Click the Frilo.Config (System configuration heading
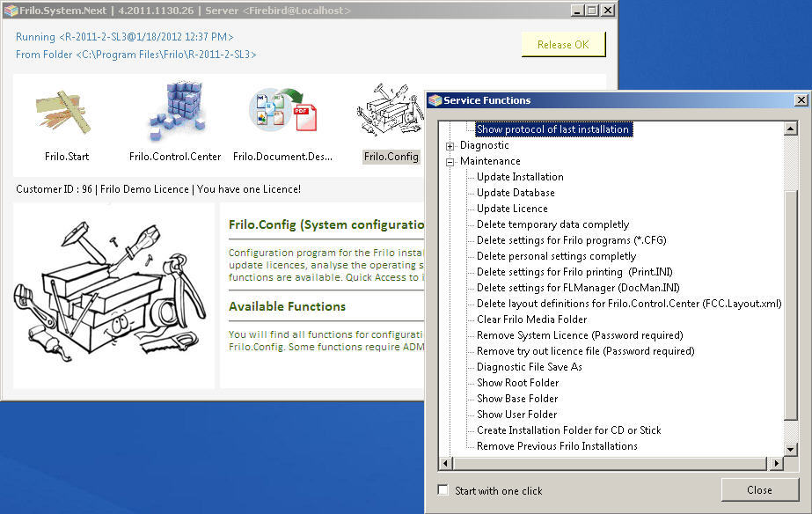Image resolution: width=812 pixels, height=514 pixels. [326, 225]
